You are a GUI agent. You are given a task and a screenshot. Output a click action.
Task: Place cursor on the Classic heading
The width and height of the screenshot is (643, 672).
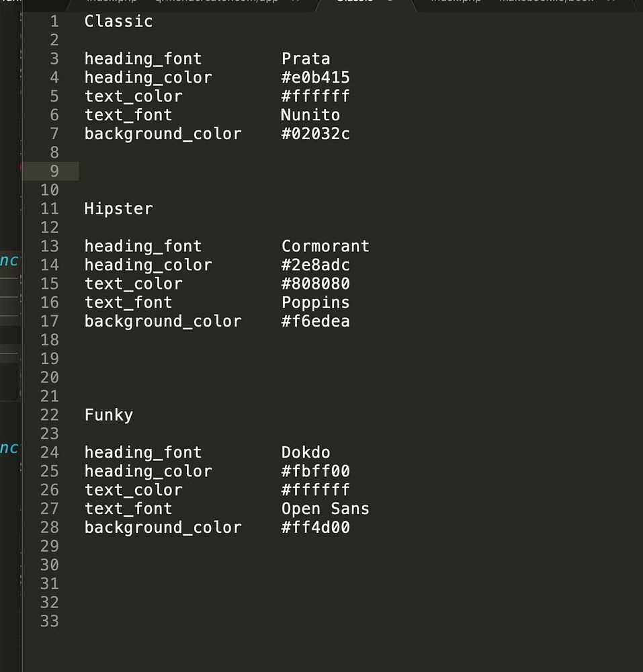(118, 22)
